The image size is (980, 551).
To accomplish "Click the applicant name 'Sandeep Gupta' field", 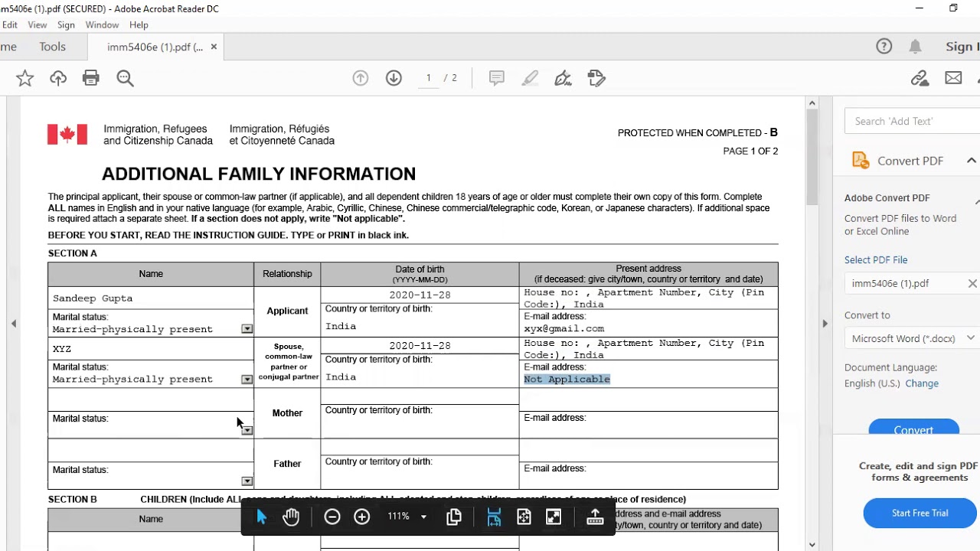I will 151,298.
